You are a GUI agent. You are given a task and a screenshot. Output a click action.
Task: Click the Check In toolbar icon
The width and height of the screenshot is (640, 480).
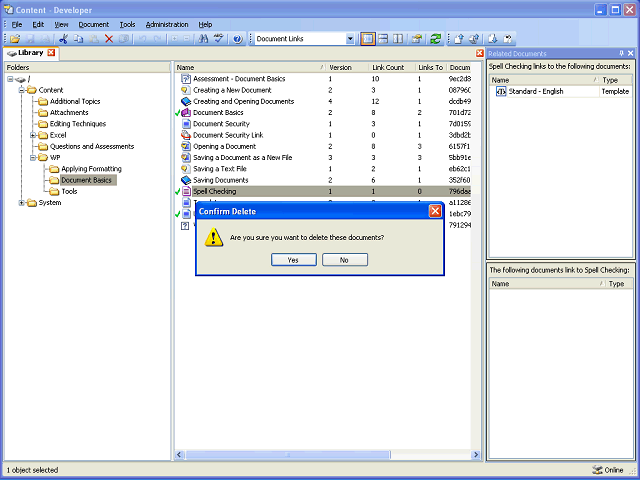pyautogui.click(x=459, y=39)
